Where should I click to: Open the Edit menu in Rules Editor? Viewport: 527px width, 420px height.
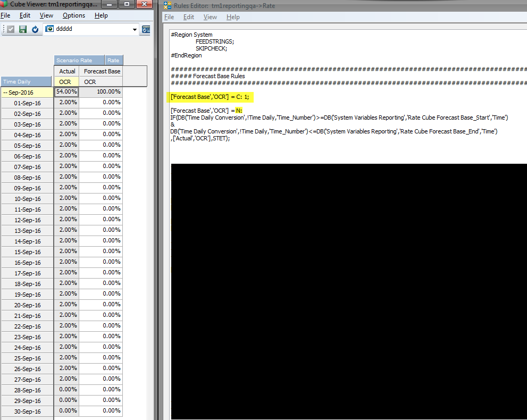188,17
